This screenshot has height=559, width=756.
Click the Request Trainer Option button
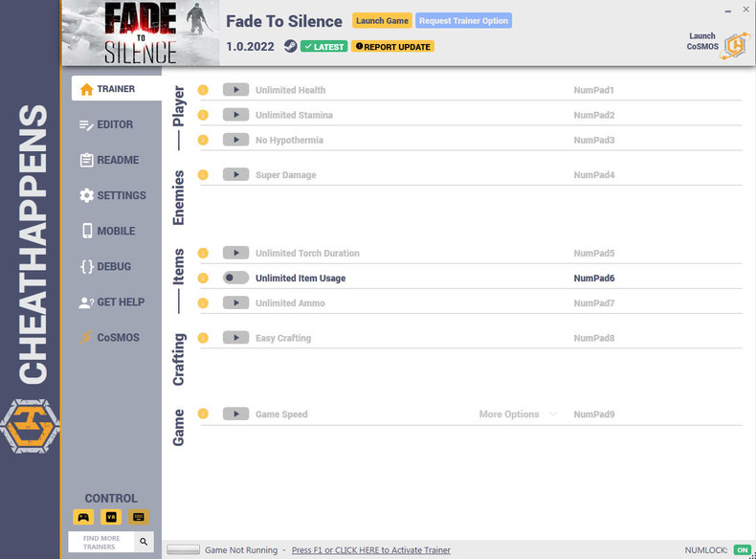[463, 21]
